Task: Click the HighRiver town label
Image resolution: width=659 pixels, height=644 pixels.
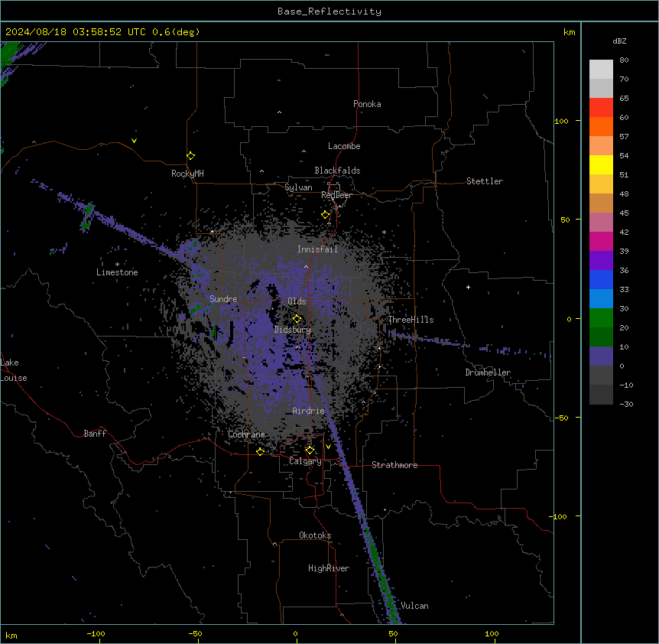Action: [x=329, y=568]
